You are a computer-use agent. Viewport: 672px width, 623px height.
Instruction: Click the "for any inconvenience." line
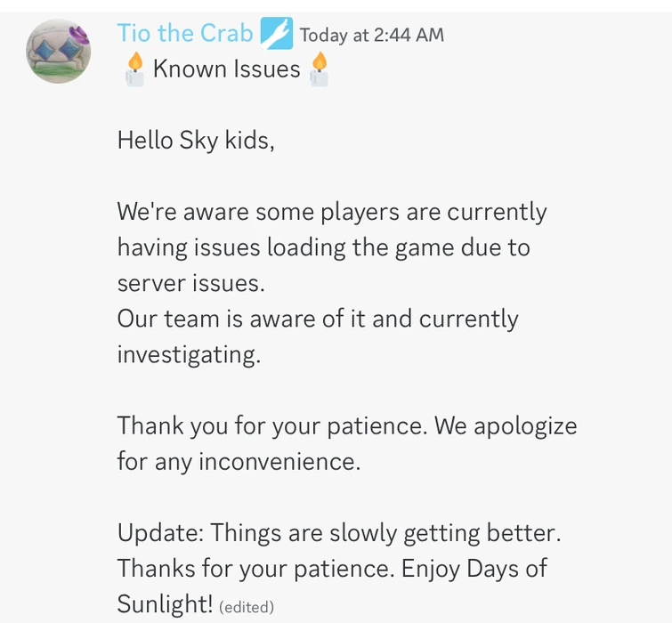(x=239, y=461)
